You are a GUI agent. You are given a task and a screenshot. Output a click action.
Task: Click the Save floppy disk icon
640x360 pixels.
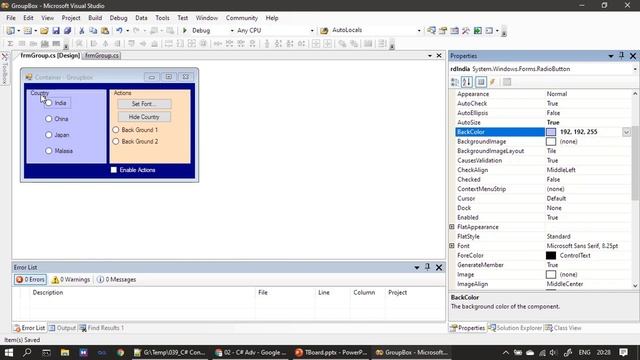click(x=56, y=31)
